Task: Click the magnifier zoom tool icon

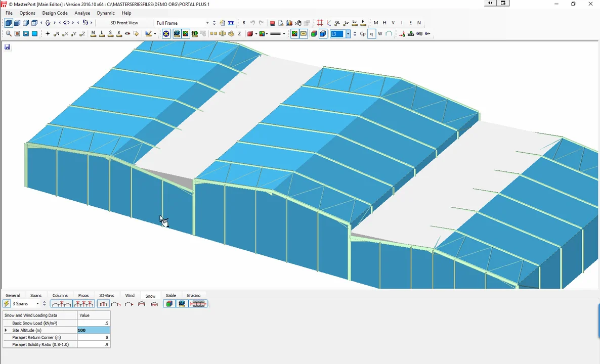Action: [9, 34]
